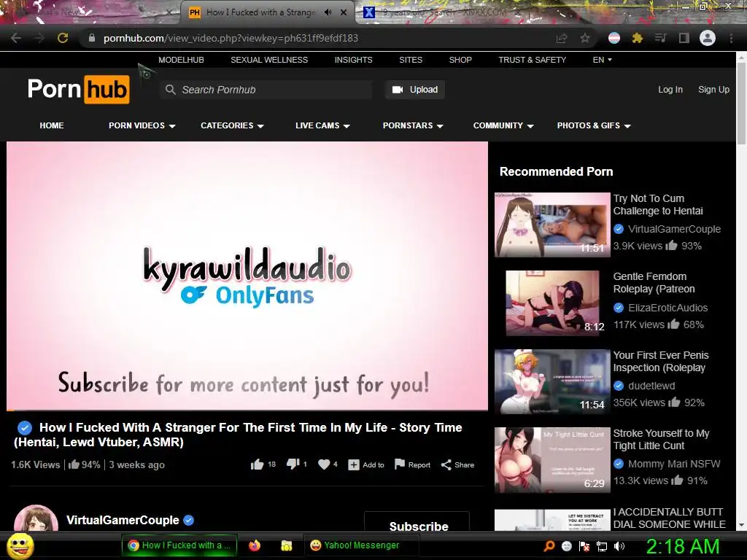This screenshot has height=560, width=747.
Task: Open the Chrome three-dot menu
Action: click(731, 38)
